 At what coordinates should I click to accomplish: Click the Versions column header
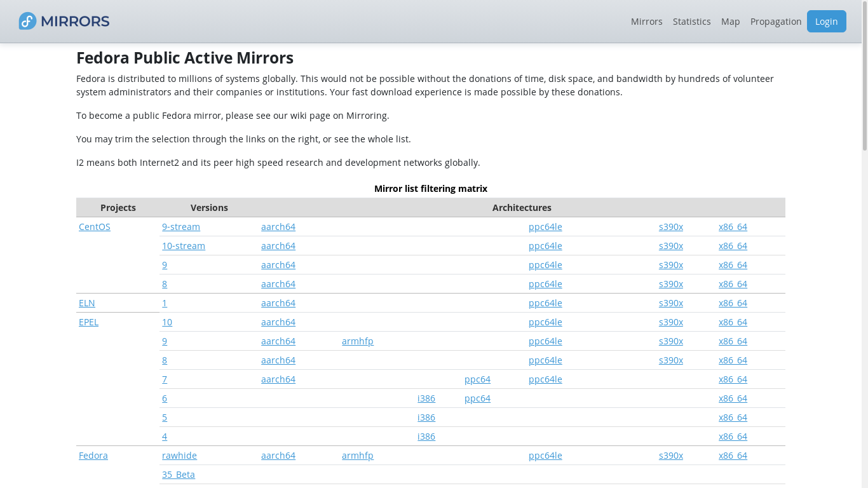click(209, 208)
